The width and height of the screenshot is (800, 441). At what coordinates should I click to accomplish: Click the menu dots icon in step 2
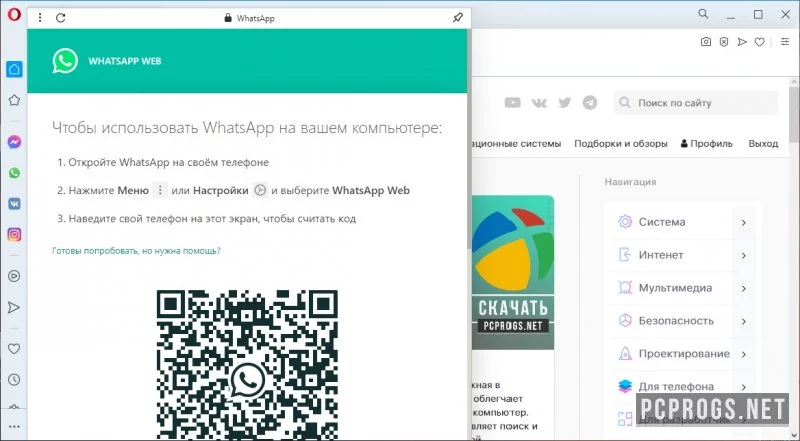click(x=160, y=190)
